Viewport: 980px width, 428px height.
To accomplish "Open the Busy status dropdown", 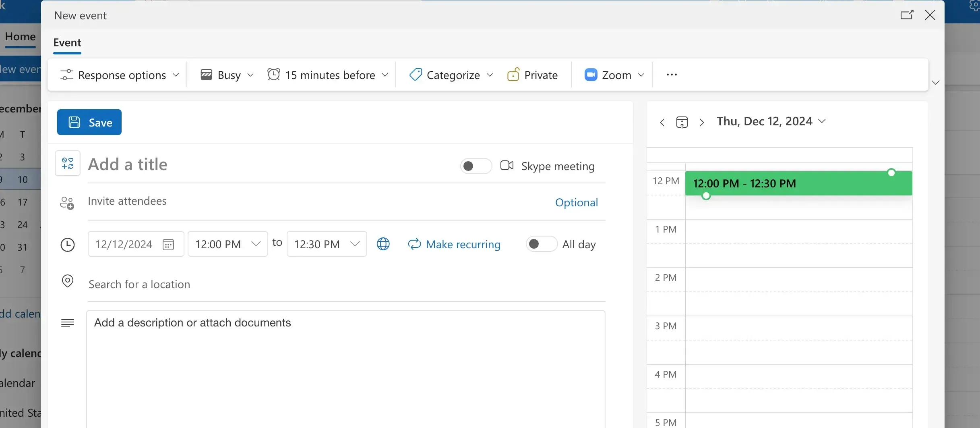I will [226, 75].
